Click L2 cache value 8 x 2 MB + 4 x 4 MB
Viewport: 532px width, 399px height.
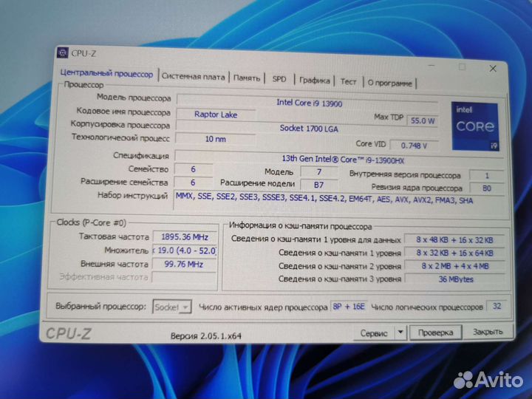(x=455, y=266)
